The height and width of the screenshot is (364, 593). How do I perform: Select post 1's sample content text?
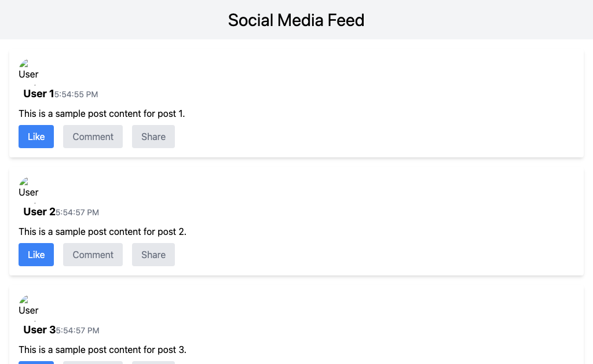tap(102, 113)
